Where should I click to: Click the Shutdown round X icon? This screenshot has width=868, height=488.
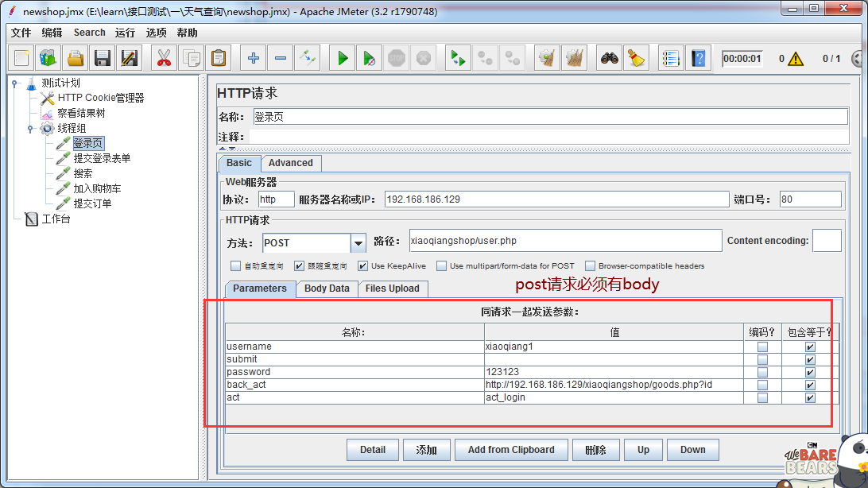click(x=424, y=58)
